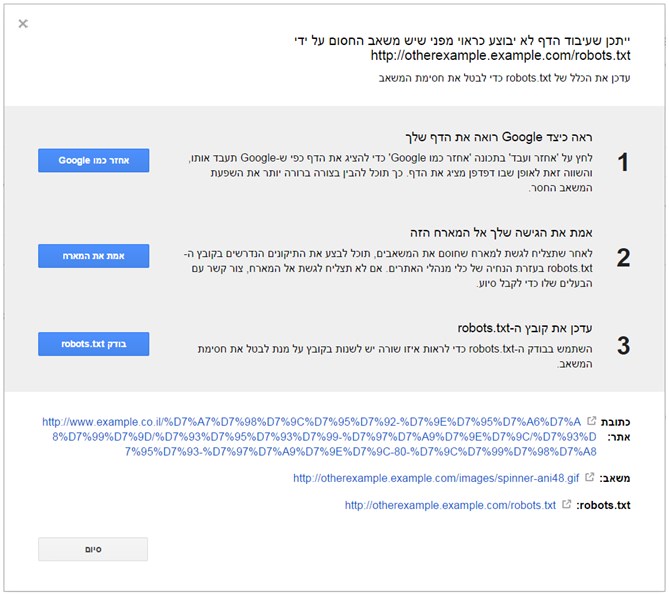Select the step number 2 marker

[622, 258]
